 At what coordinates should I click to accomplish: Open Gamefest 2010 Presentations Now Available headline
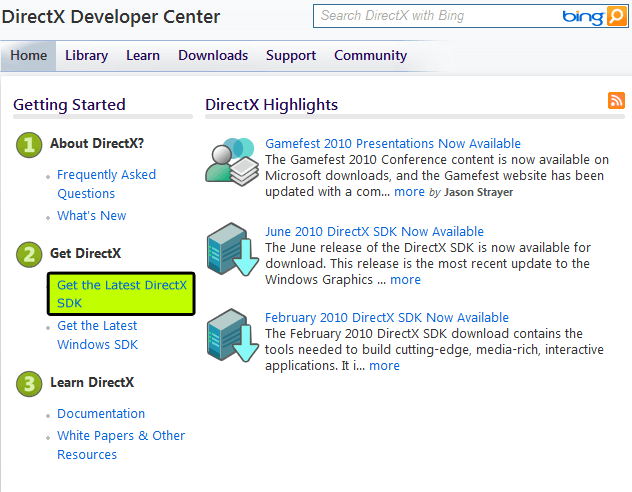point(393,143)
